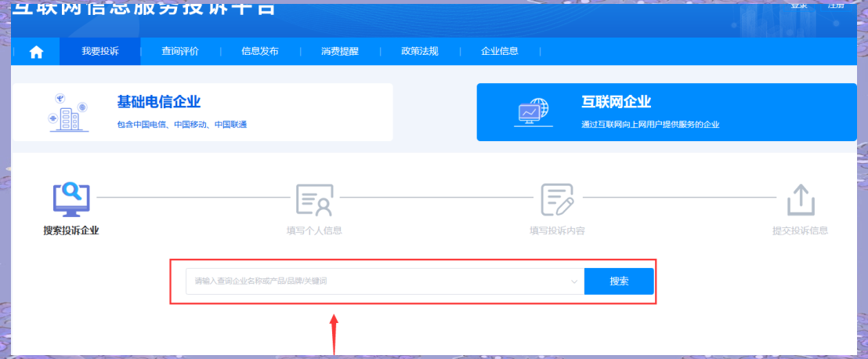Click the 通过互联网向上网用户提供服务的企业 description
The image size is (868, 359).
650,125
